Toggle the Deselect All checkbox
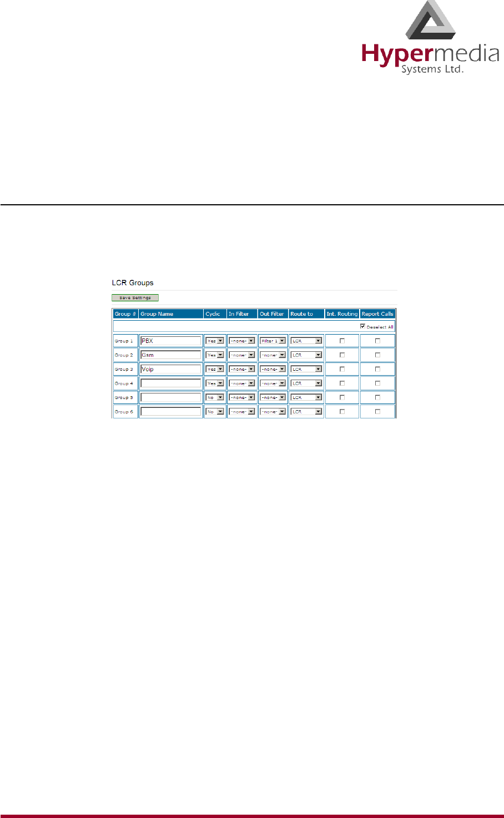This screenshot has width=504, height=818. tap(362, 326)
